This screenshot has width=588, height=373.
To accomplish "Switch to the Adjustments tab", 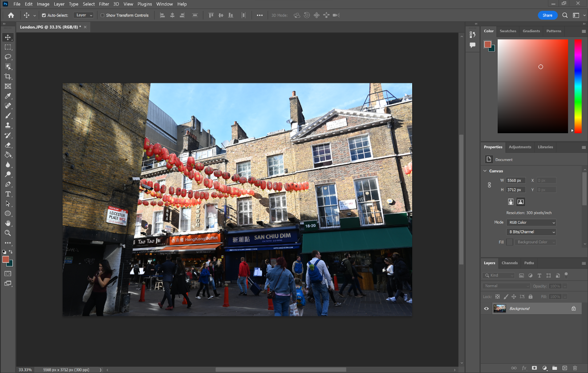I will tap(520, 147).
